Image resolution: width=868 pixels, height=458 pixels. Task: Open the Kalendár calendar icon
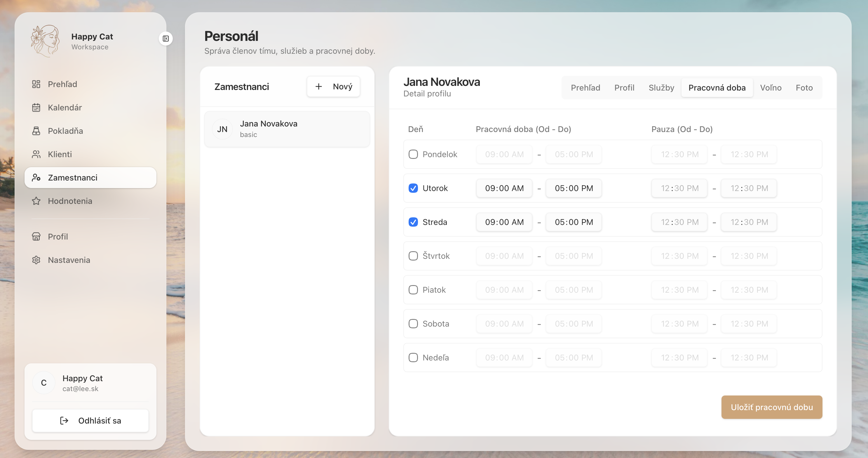click(x=36, y=107)
